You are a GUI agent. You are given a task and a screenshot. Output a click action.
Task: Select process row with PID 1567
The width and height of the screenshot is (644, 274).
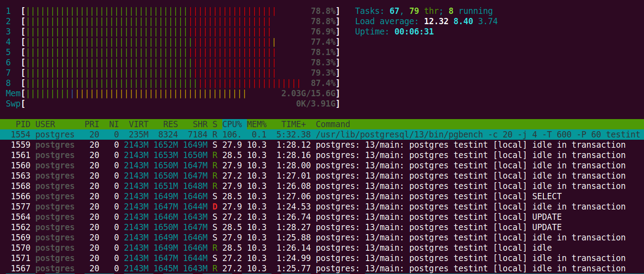click(x=322, y=268)
